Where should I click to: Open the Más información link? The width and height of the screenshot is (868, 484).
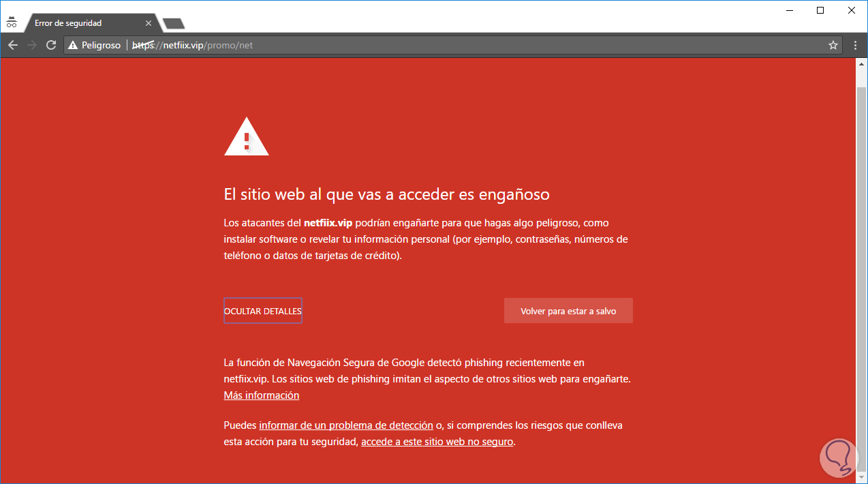(262, 395)
